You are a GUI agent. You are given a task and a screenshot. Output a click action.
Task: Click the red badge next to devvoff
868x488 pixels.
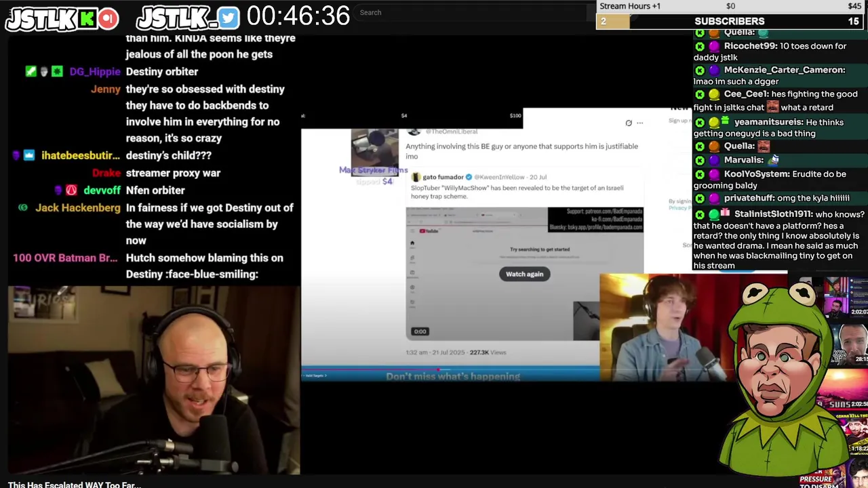71,190
